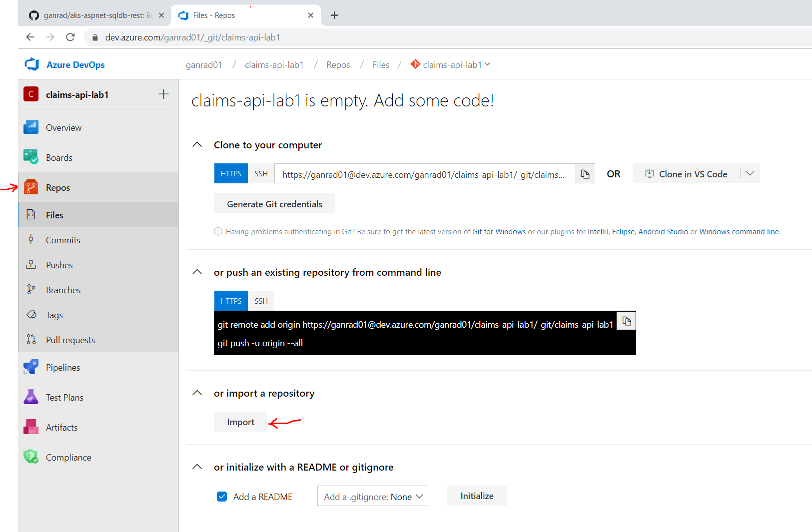
Task: Click the git push -u origin --all command
Action: tap(260, 343)
